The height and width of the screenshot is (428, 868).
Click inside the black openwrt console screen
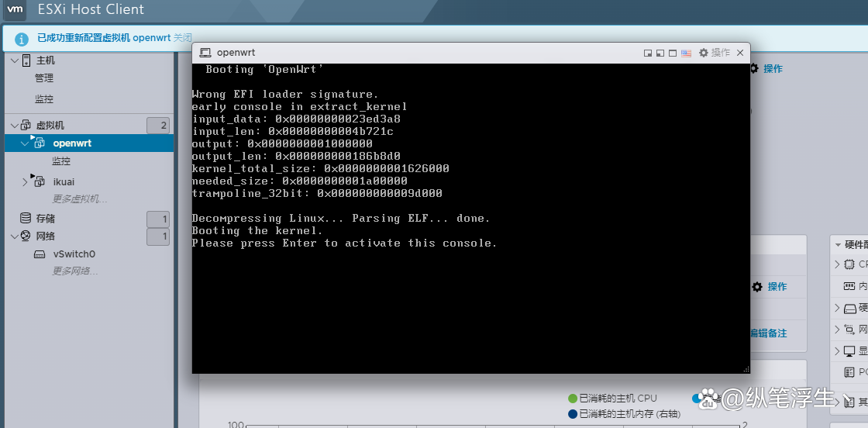[471, 218]
